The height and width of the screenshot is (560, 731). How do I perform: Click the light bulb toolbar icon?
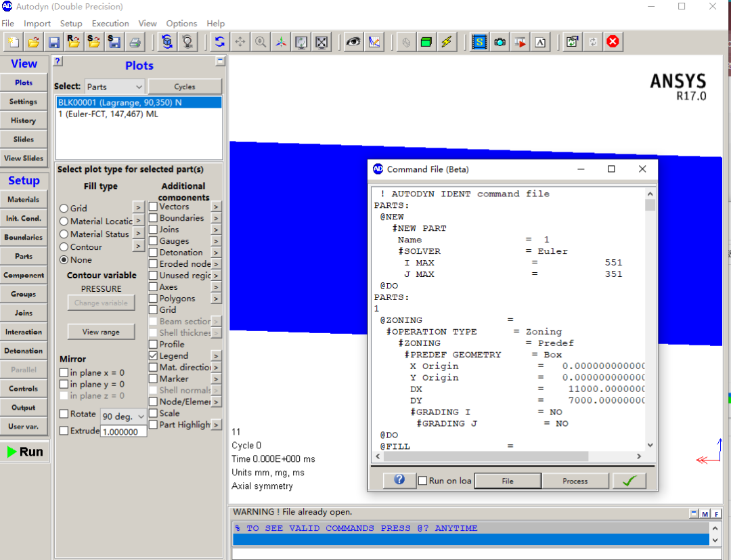187,42
